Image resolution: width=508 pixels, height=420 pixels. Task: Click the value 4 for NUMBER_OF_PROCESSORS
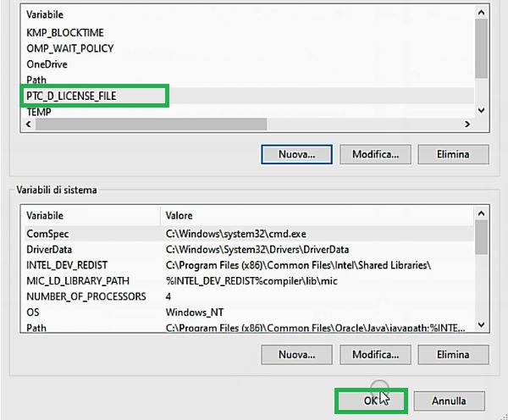coord(168,296)
